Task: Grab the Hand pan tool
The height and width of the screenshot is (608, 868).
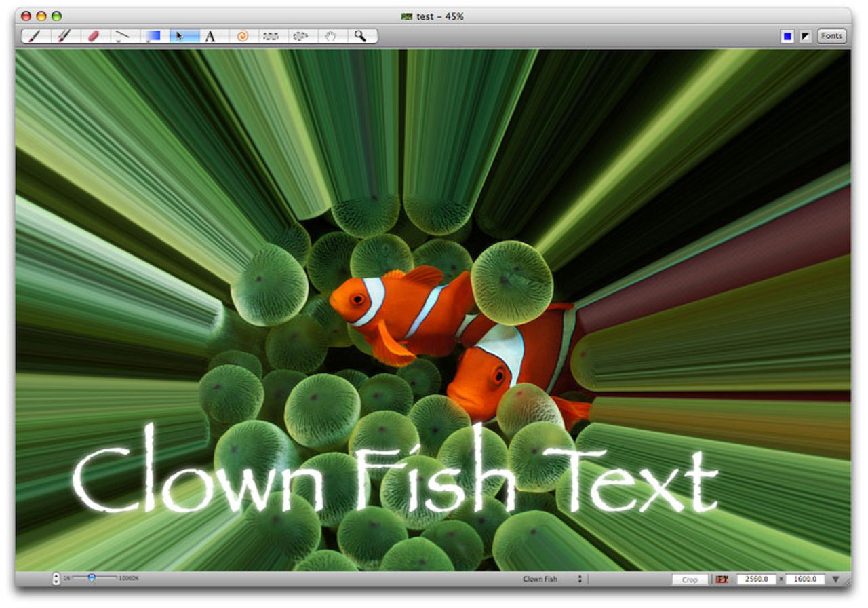Action: tap(330, 36)
